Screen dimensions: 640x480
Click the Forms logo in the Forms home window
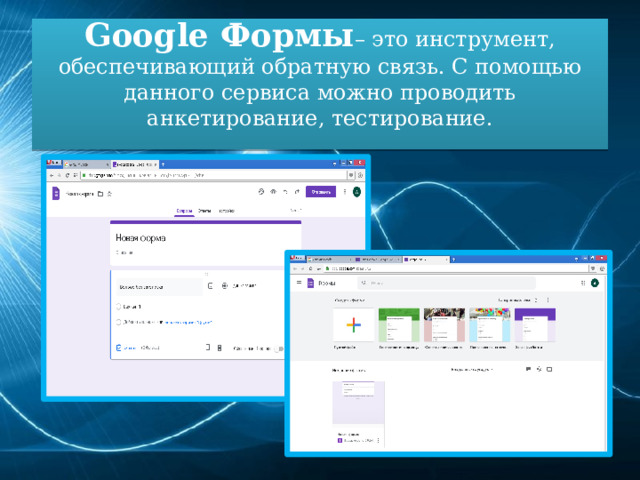point(310,282)
